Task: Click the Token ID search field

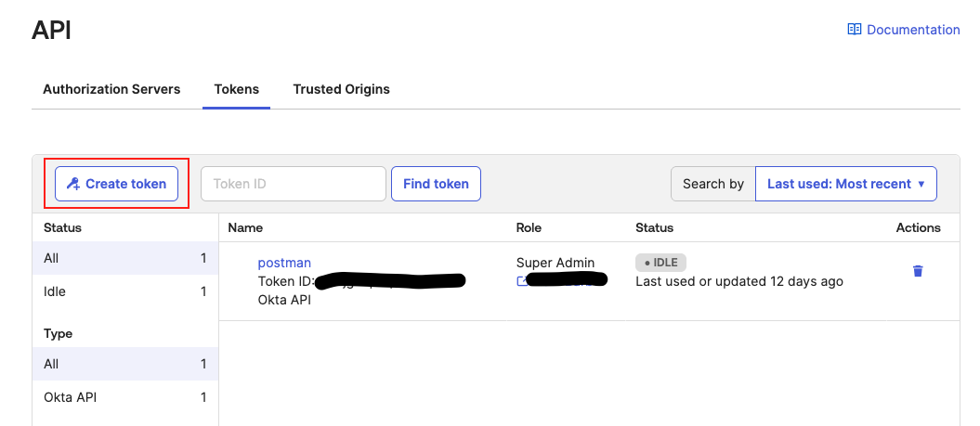Action: pos(294,184)
